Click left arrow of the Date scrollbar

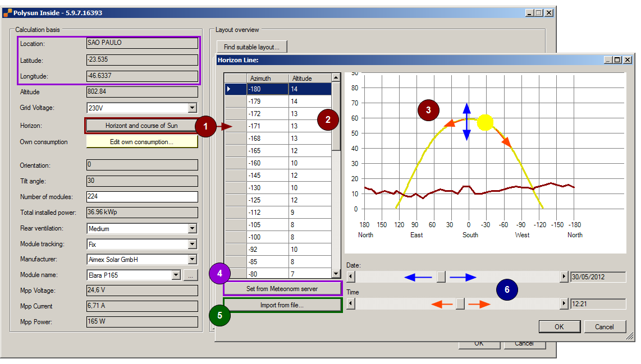point(351,277)
